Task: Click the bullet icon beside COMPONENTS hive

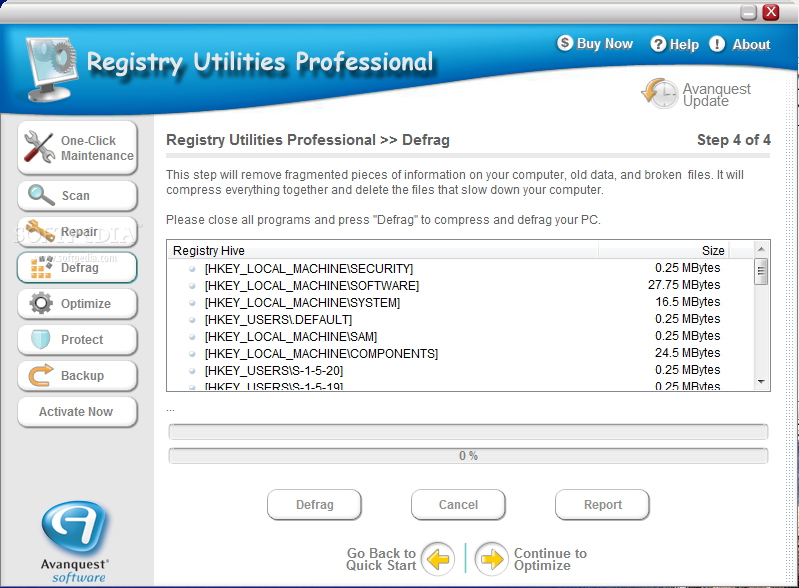Action: coord(192,354)
